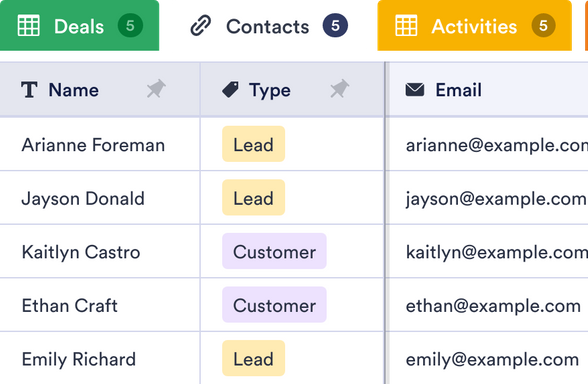Select the Lead tag for Arianne Foreman
The width and height of the screenshot is (588, 384).
pos(254,144)
